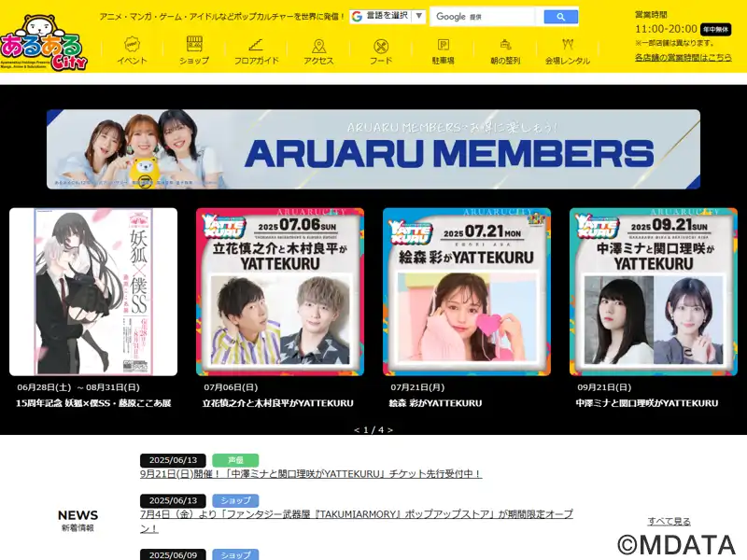Click date text 06月28日(土)～08月31日(日)
The image size is (747, 560).
coord(78,387)
